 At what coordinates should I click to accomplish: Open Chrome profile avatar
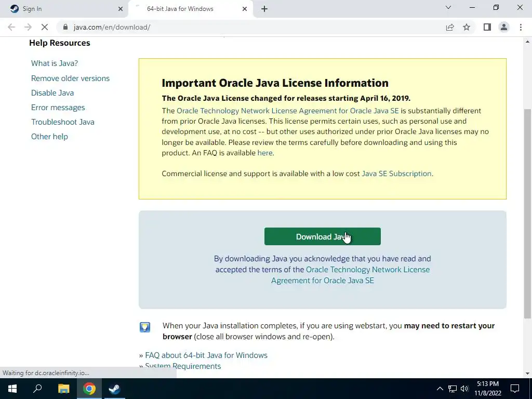coord(504,27)
